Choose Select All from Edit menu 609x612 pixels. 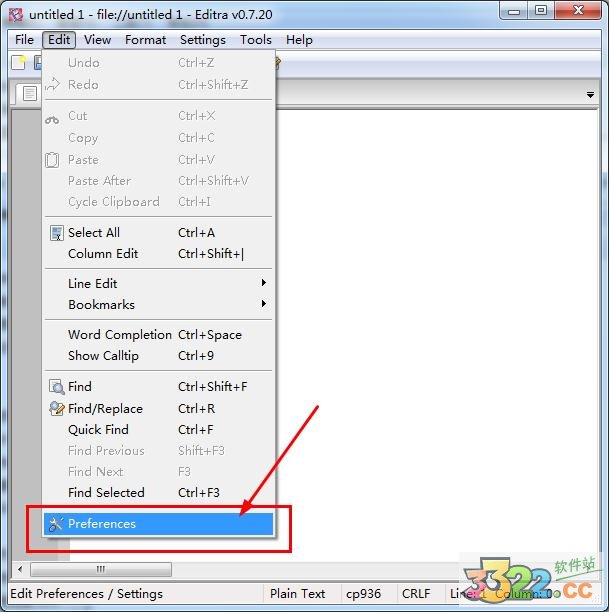pos(158,233)
